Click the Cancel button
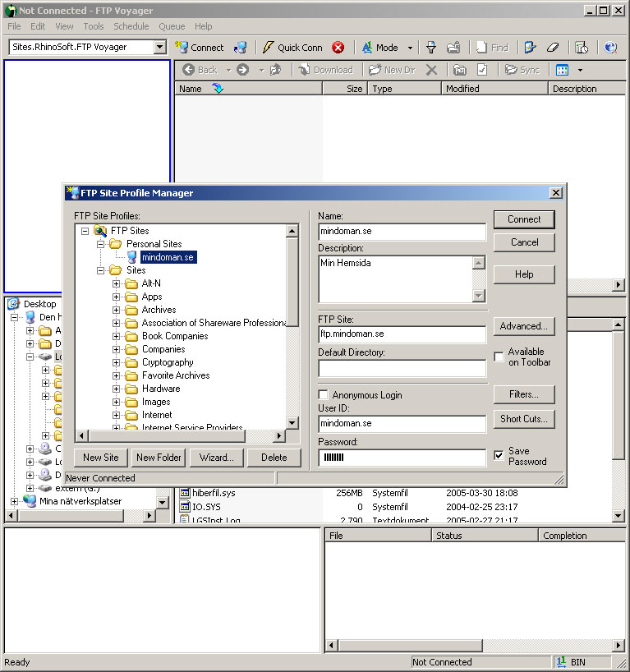 coord(524,242)
